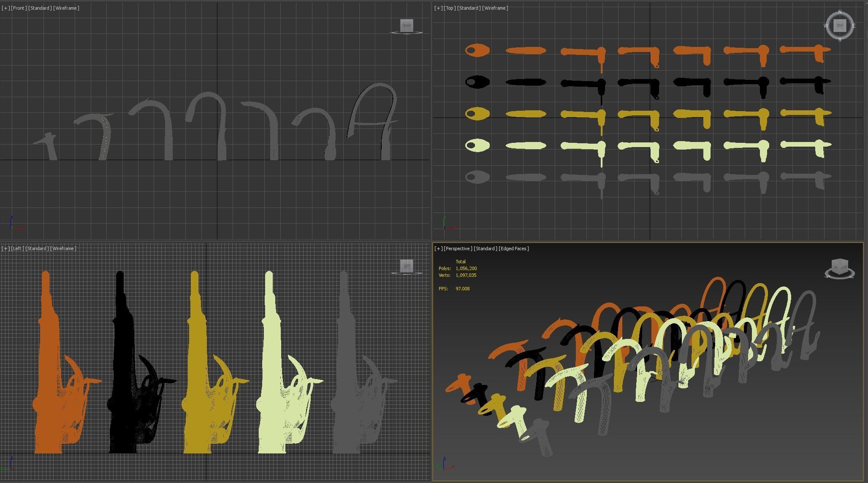Image resolution: width=868 pixels, height=483 pixels.
Task: Open the [Left] point-of-view viewport menu
Action: click(17, 248)
